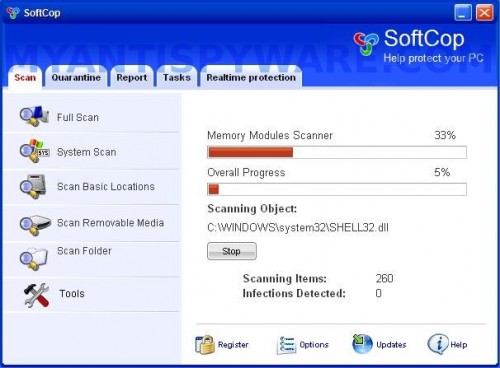500x368 pixels.
Task: Click the scanned file path SHELL32.dll
Action: (298, 227)
